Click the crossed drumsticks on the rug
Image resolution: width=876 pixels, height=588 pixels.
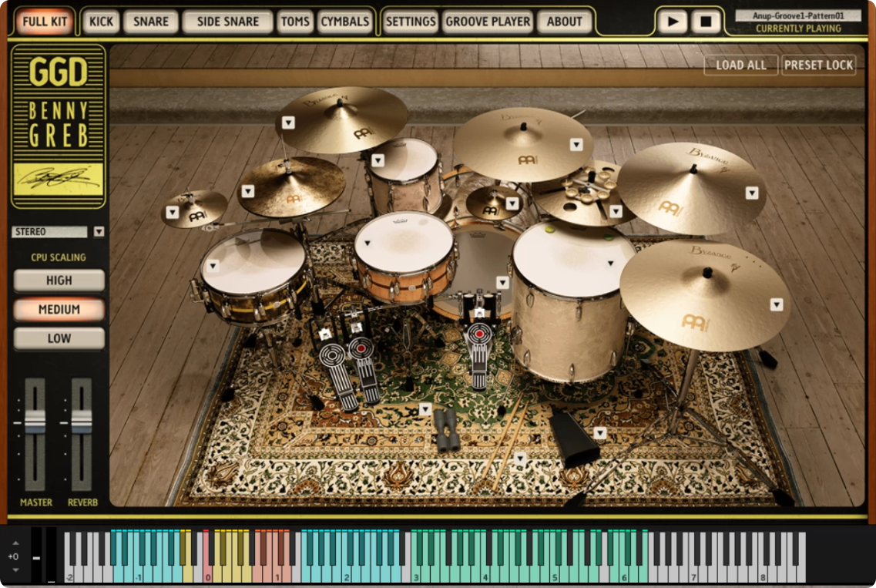(x=505, y=442)
